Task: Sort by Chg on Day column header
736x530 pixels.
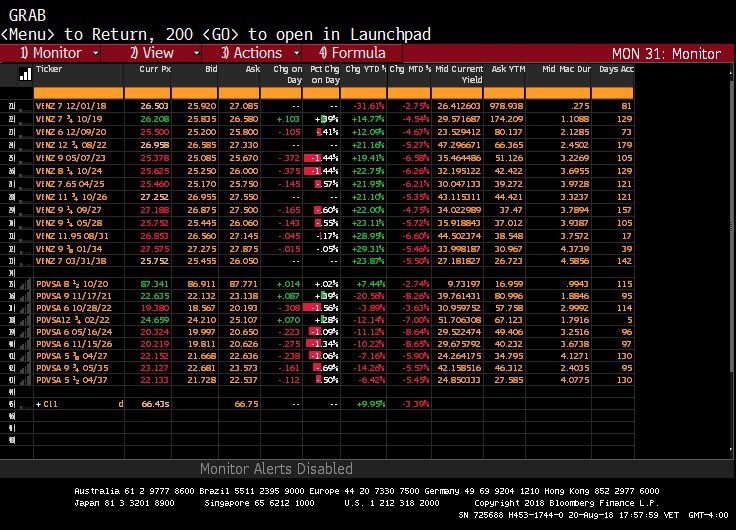Action: point(288,75)
